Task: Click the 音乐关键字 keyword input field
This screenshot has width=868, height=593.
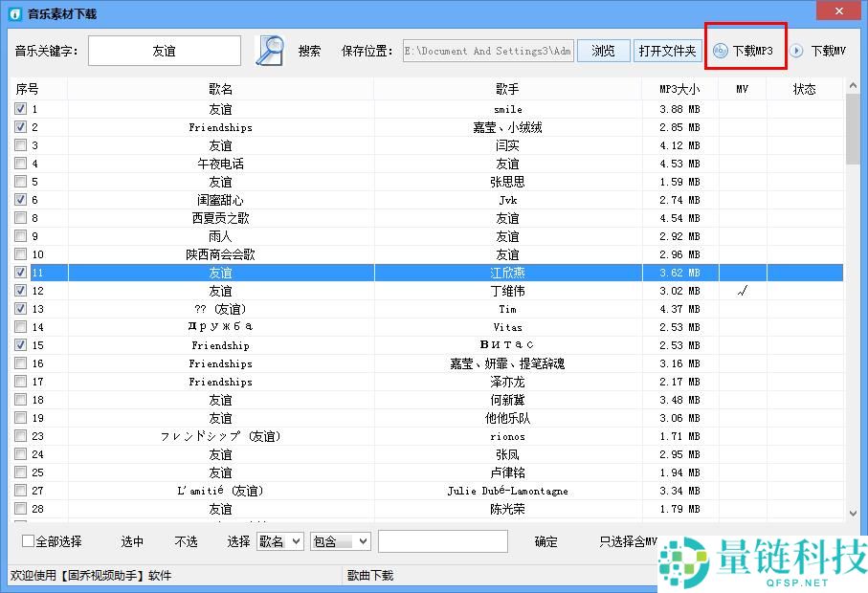Action: pos(165,51)
